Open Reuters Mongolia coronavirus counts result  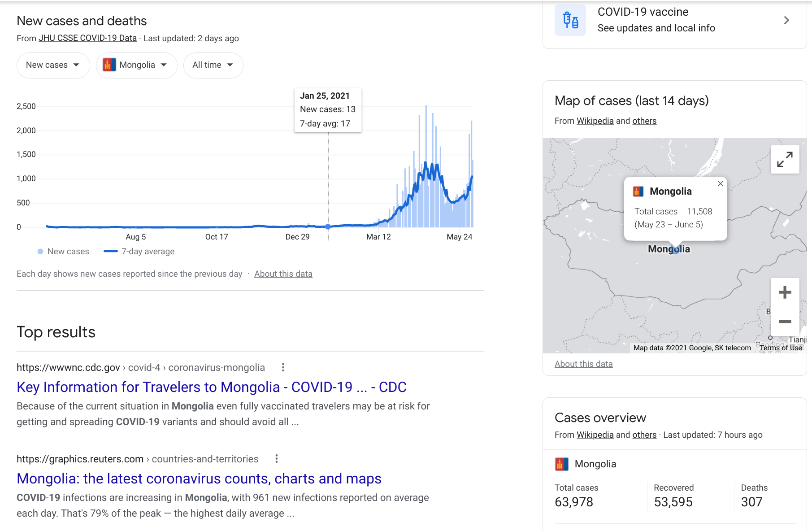click(x=199, y=479)
